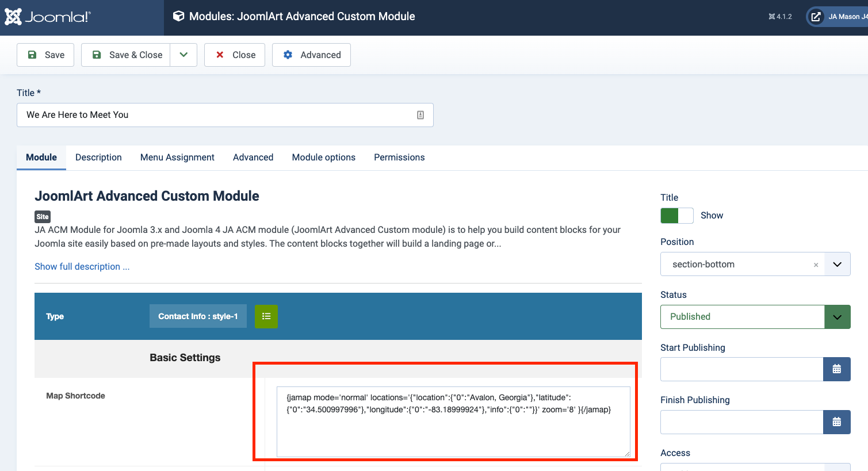Image resolution: width=868 pixels, height=471 pixels.
Task: Click the Title input field
Action: point(225,115)
